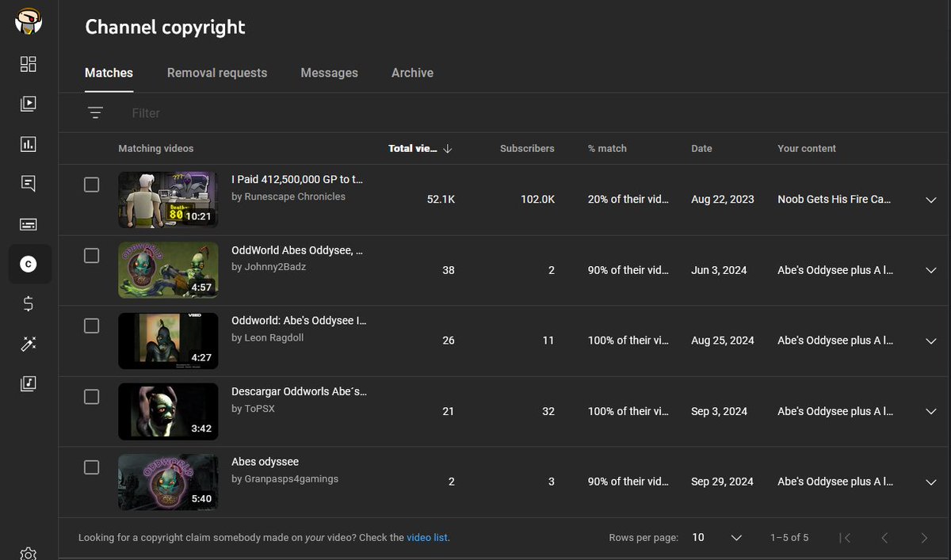Viewport: 951px width, 560px height.
Task: Open the Abes odyssee video title
Action: (x=265, y=462)
